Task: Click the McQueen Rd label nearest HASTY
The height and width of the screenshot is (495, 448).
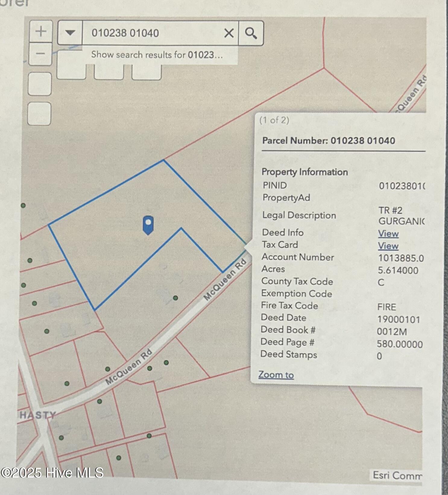Action: click(129, 367)
